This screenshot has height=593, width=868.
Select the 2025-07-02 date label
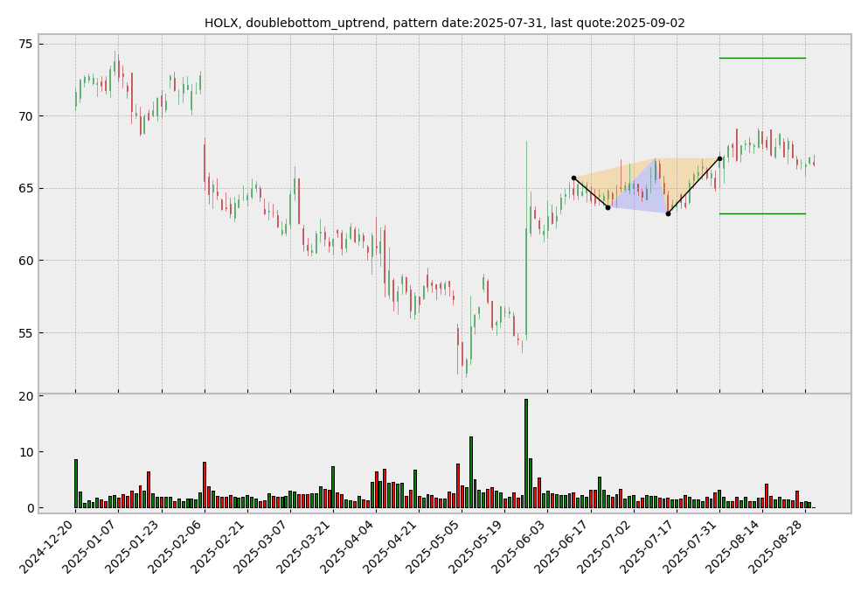[606, 547]
